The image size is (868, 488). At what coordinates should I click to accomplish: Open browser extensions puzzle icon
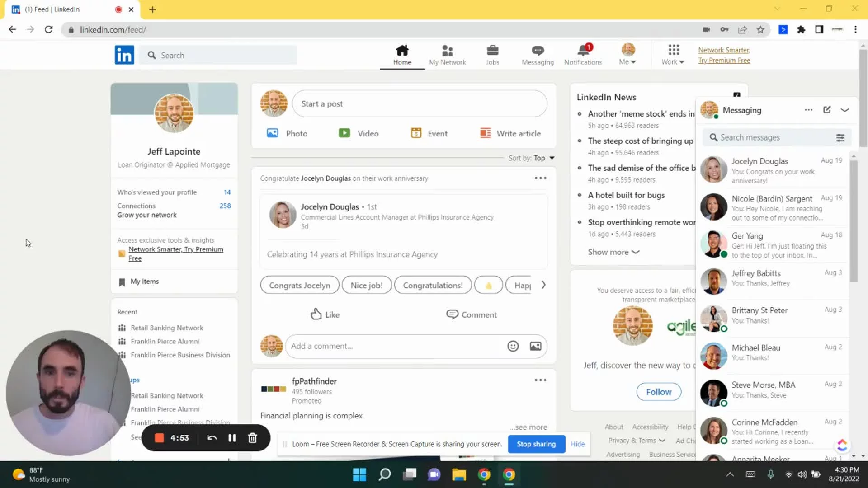pyautogui.click(x=801, y=29)
